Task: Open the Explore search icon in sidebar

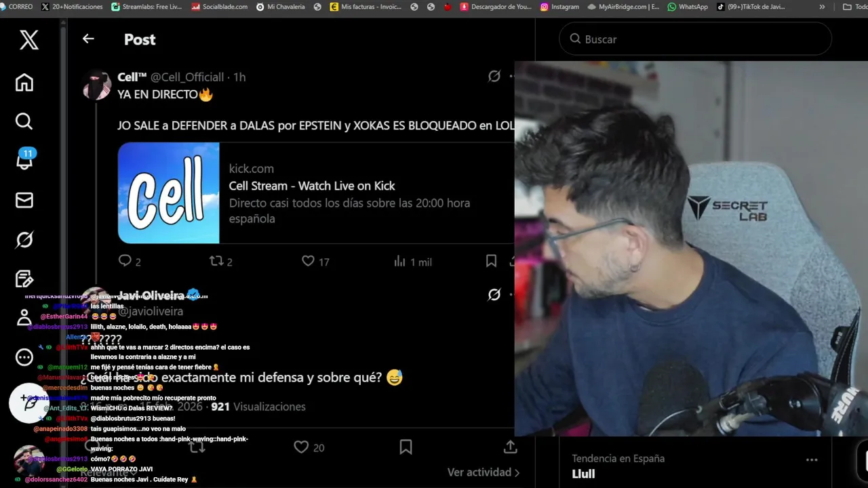Action: tap(24, 121)
